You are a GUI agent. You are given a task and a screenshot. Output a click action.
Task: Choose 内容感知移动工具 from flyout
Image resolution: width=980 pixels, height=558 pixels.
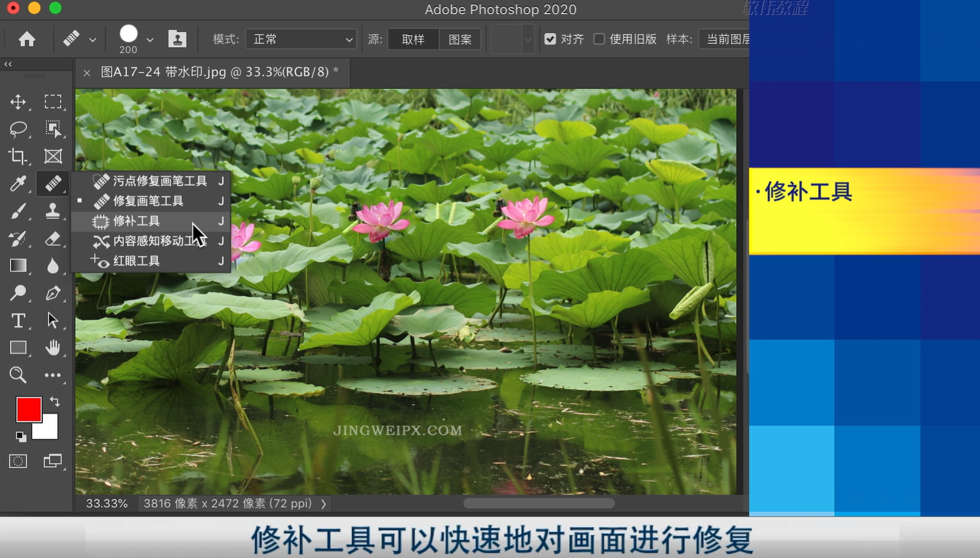[151, 241]
